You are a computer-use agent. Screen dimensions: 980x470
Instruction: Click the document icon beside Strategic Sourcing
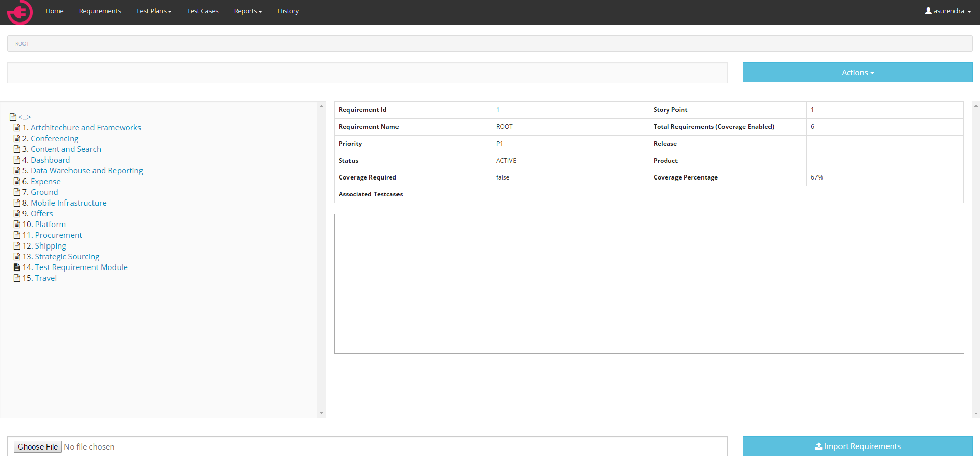point(17,257)
